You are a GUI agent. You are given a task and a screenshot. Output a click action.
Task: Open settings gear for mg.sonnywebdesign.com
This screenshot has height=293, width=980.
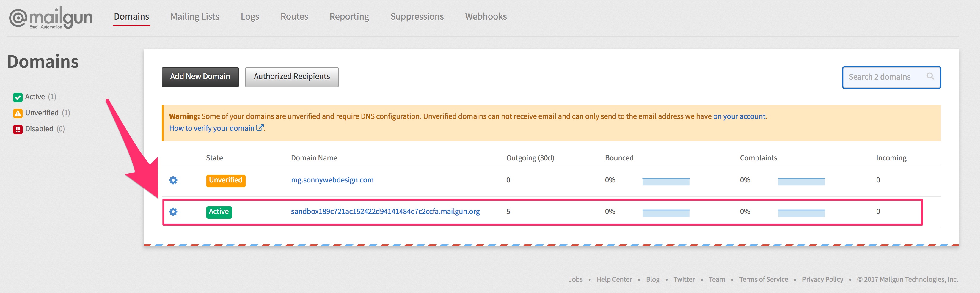(173, 180)
